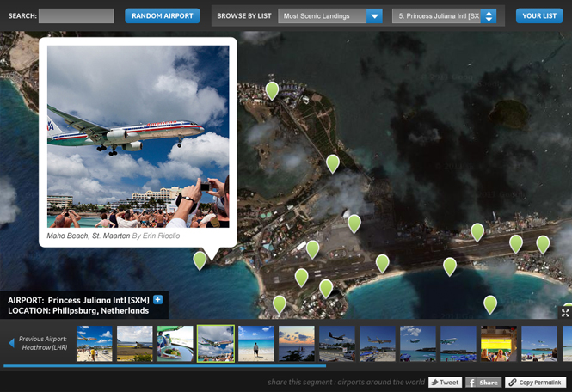Click the bottom-right green map pin on the beach
The width and height of the screenshot is (572, 392).
click(490, 303)
